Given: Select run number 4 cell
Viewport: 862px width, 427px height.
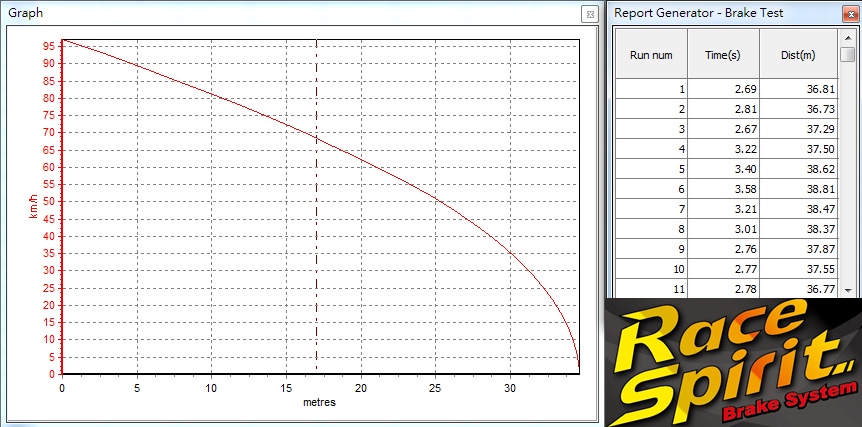Looking at the screenshot, I should click(651, 149).
